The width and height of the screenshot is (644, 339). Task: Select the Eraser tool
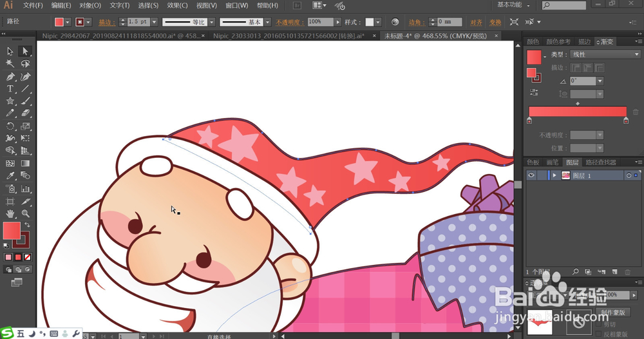[25, 113]
